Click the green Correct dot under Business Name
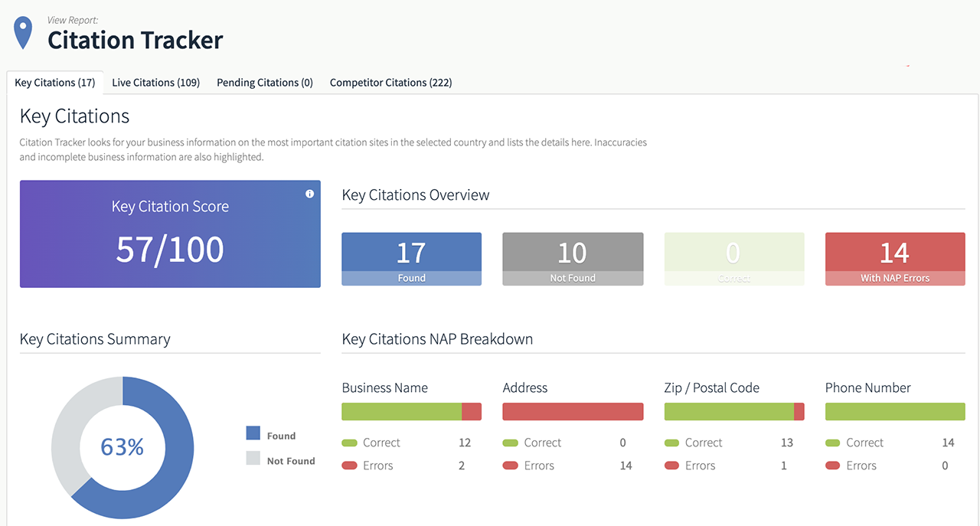980x526 pixels. (x=348, y=443)
